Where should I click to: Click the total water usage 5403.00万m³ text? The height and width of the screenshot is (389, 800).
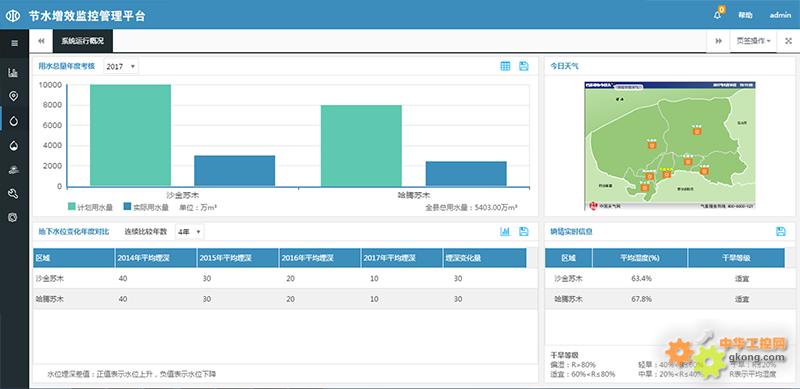click(x=471, y=207)
